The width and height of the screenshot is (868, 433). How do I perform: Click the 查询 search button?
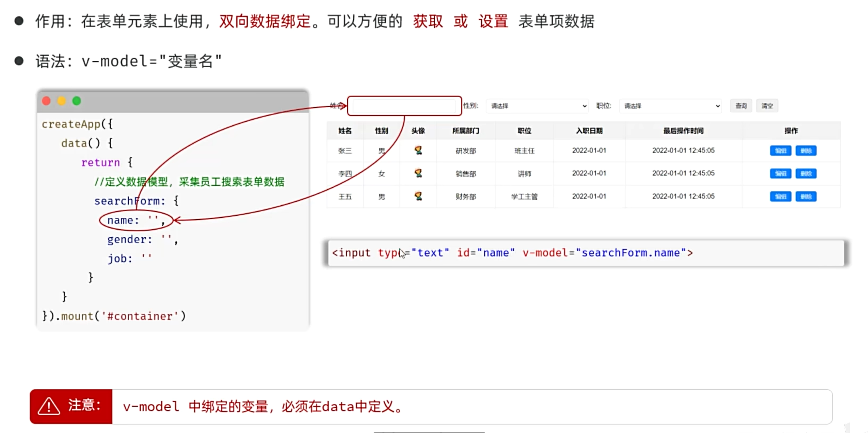[741, 106]
